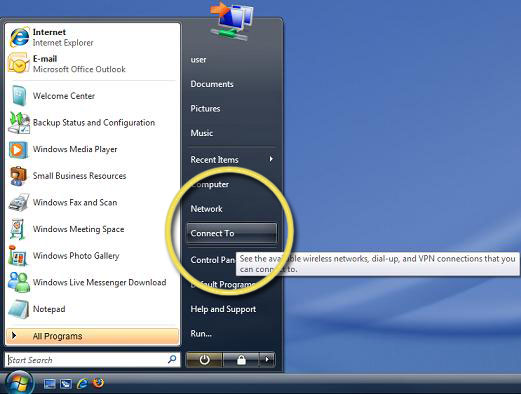Expand All Programs list
The height and width of the screenshot is (394, 521).
92,336
